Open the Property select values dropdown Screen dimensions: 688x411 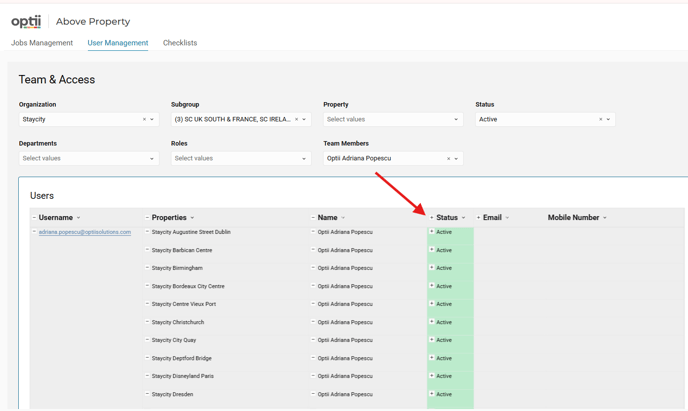pyautogui.click(x=393, y=119)
